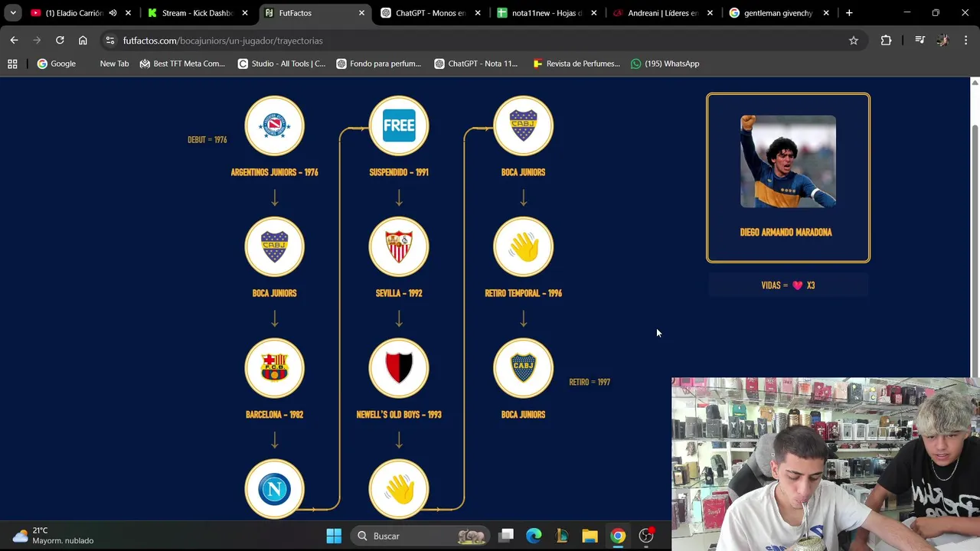Close the FutFactos tab
This screenshot has height=551, width=980.
pos(361,13)
